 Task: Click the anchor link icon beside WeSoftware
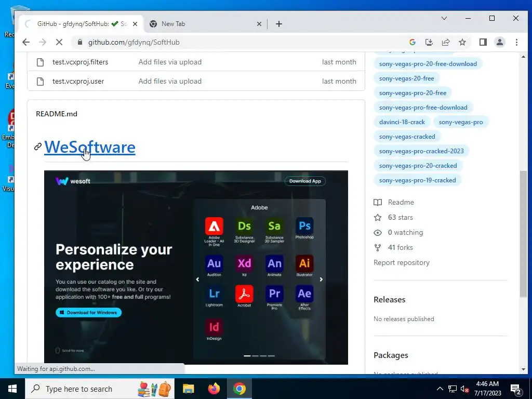(37, 147)
